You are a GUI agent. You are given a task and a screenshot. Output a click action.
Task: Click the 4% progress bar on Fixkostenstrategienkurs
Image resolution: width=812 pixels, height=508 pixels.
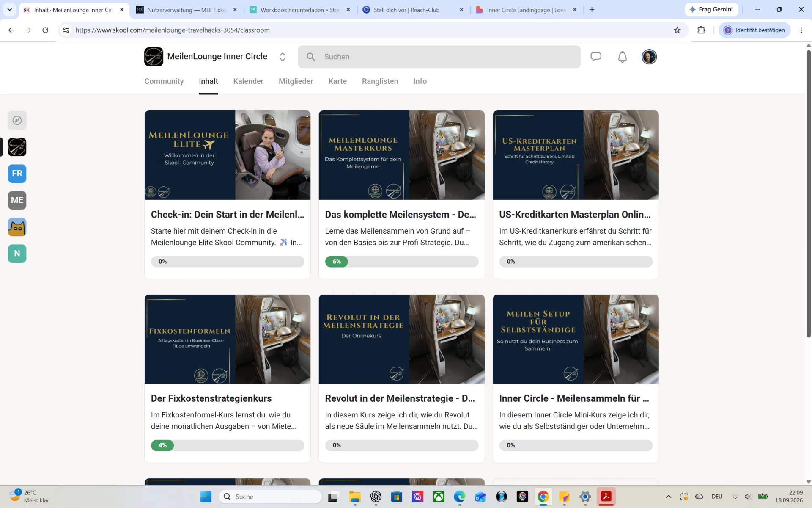[228, 445]
